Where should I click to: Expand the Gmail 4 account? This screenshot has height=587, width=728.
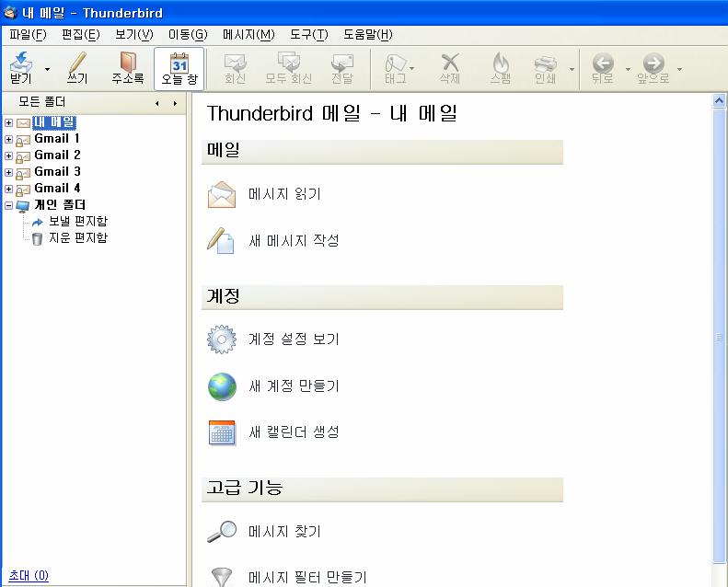point(8,189)
